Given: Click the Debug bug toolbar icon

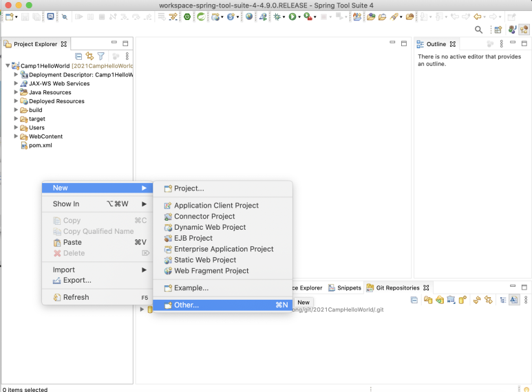Looking at the screenshot, I should point(277,17).
